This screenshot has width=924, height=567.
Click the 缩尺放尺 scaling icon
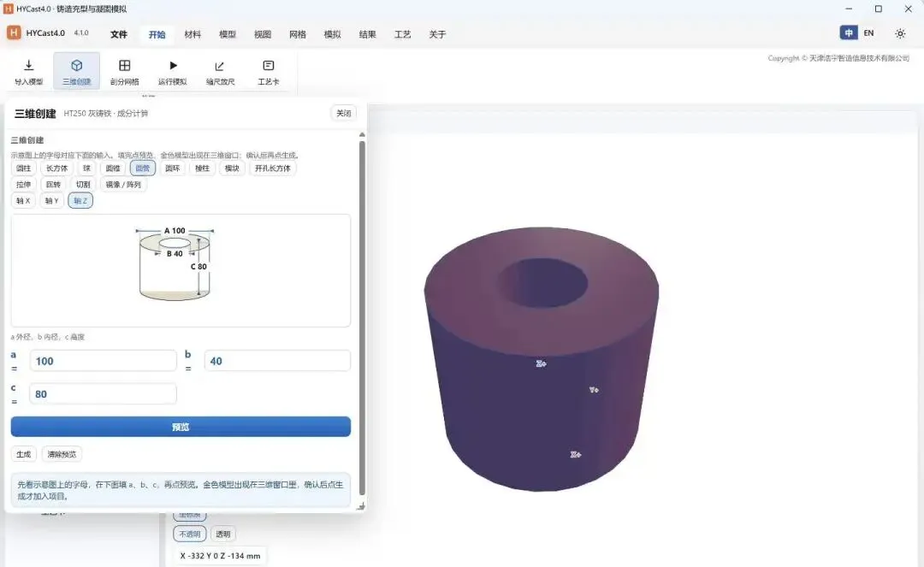[x=220, y=66]
